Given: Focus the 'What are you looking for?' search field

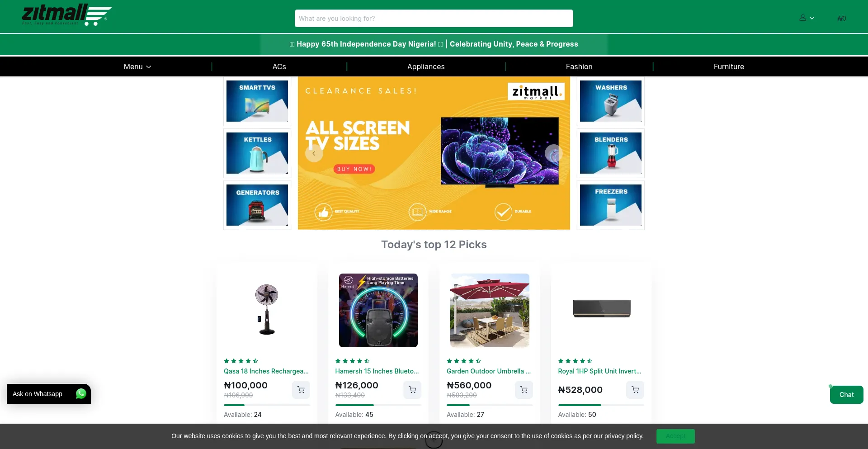Looking at the screenshot, I should 434,19.
